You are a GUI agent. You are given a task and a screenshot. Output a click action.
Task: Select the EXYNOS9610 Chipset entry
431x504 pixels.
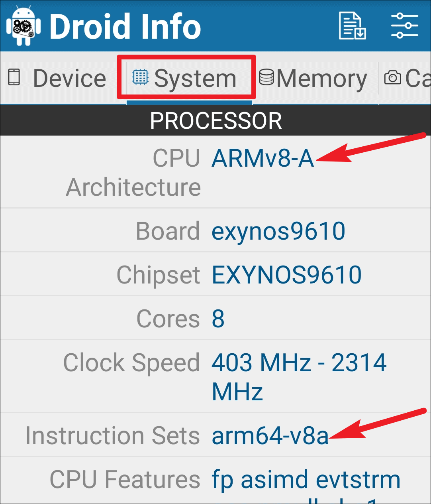(x=286, y=274)
